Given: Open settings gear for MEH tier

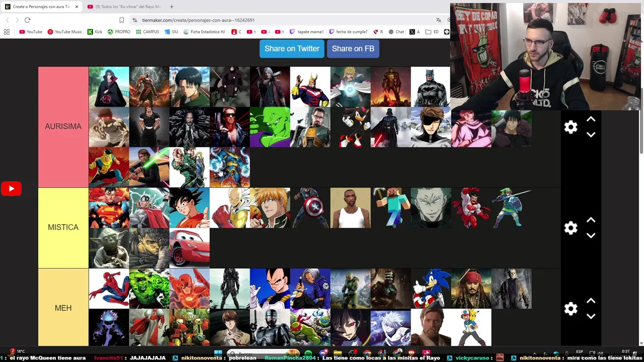Looking at the screenshot, I should 571,308.
